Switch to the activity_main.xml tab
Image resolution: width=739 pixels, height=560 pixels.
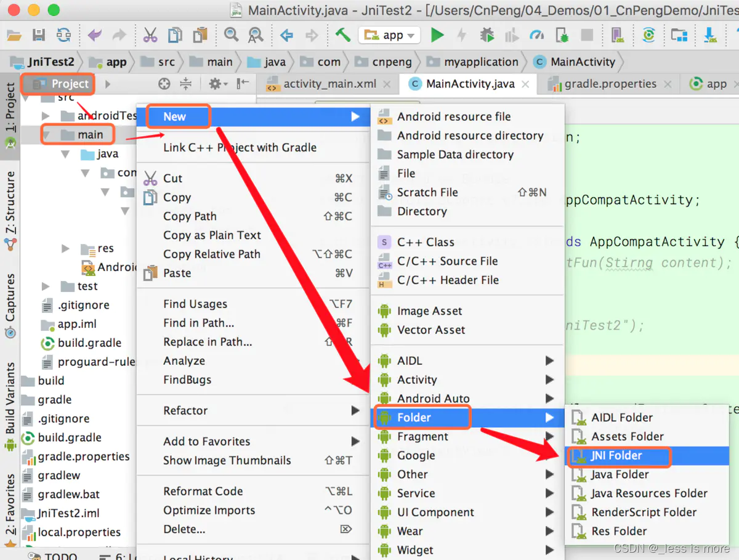click(329, 84)
